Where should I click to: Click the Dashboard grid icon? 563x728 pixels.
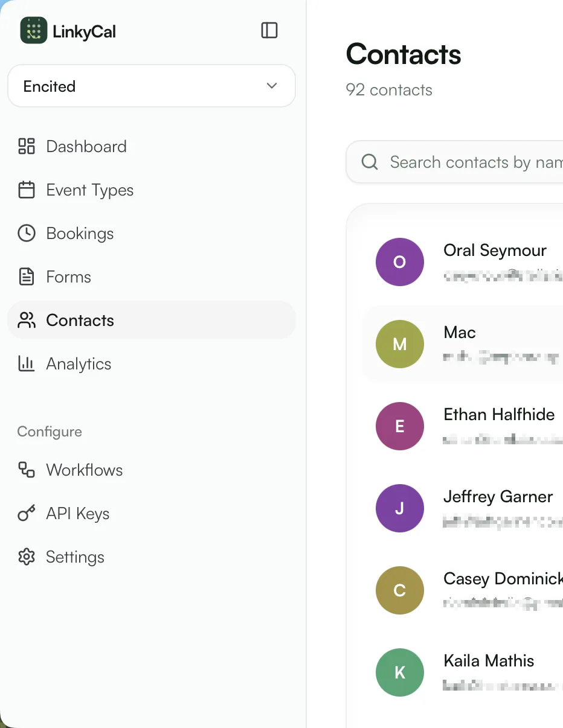coord(27,146)
